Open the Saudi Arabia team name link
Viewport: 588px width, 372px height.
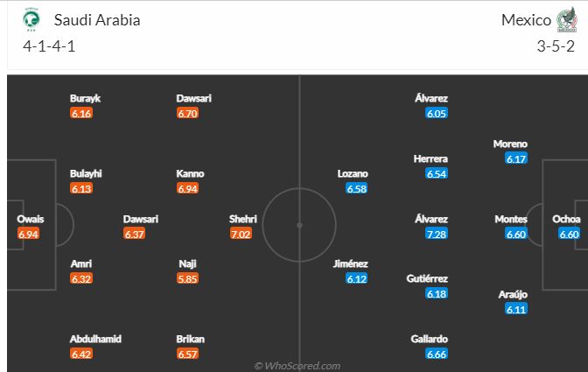click(97, 20)
